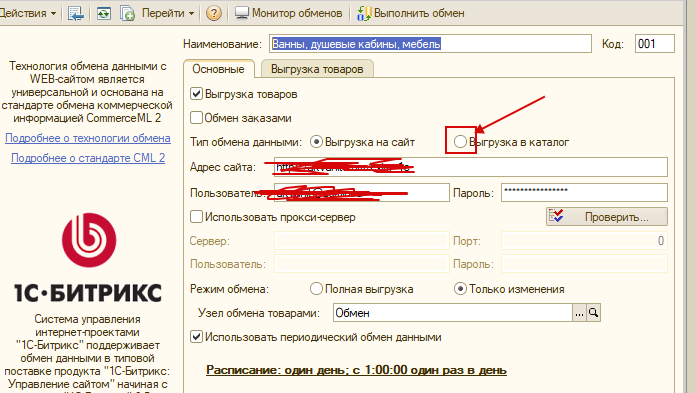The image size is (696, 393).
Task: Enable the Обмен заказами checkbox
Action: click(x=196, y=118)
